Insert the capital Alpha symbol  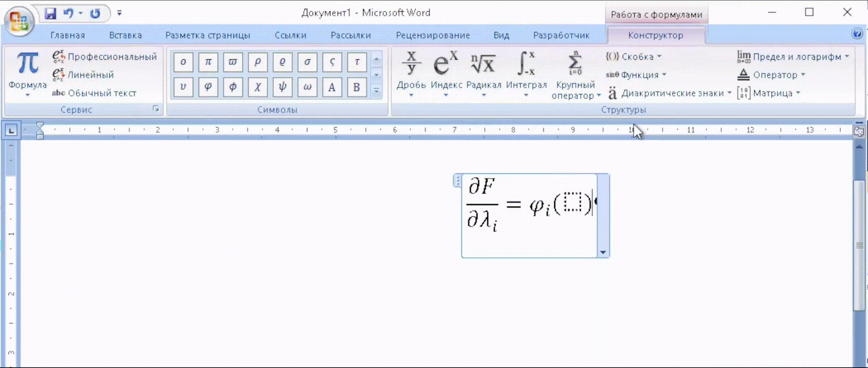(x=332, y=87)
